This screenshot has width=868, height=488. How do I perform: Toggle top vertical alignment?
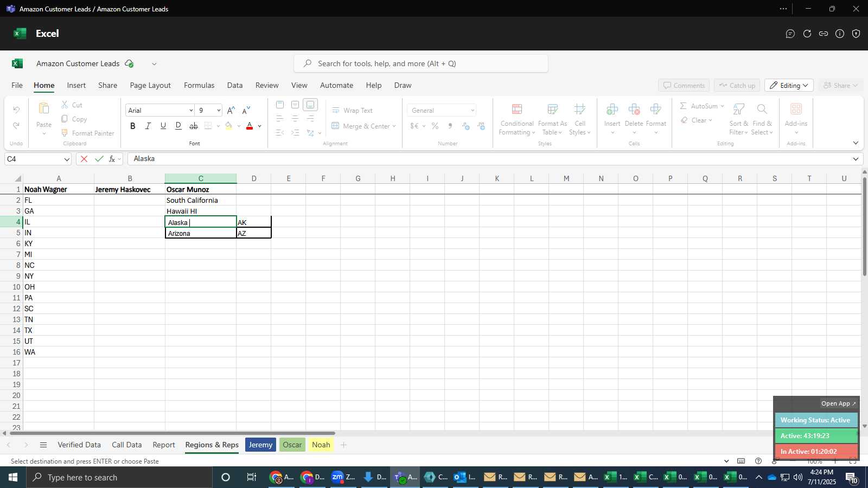pyautogui.click(x=280, y=105)
